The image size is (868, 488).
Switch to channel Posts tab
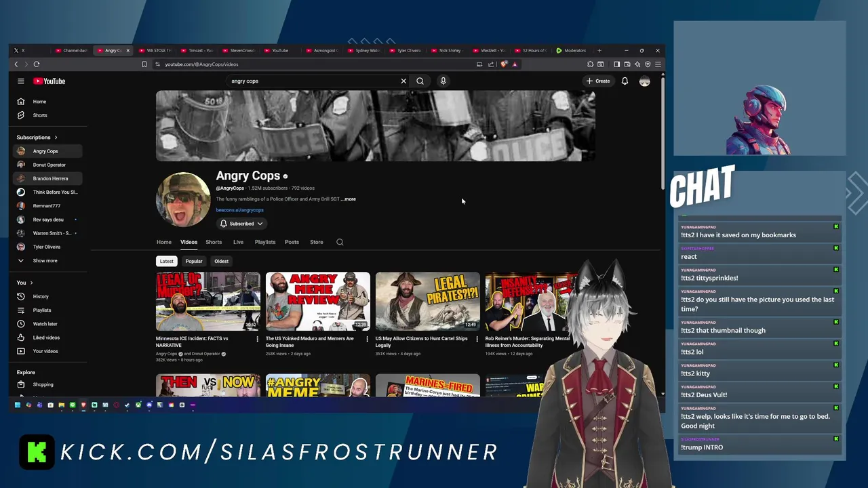pyautogui.click(x=292, y=242)
